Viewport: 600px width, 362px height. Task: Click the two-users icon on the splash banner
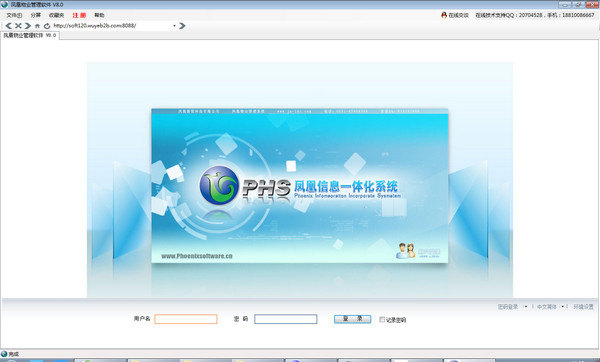point(406,251)
